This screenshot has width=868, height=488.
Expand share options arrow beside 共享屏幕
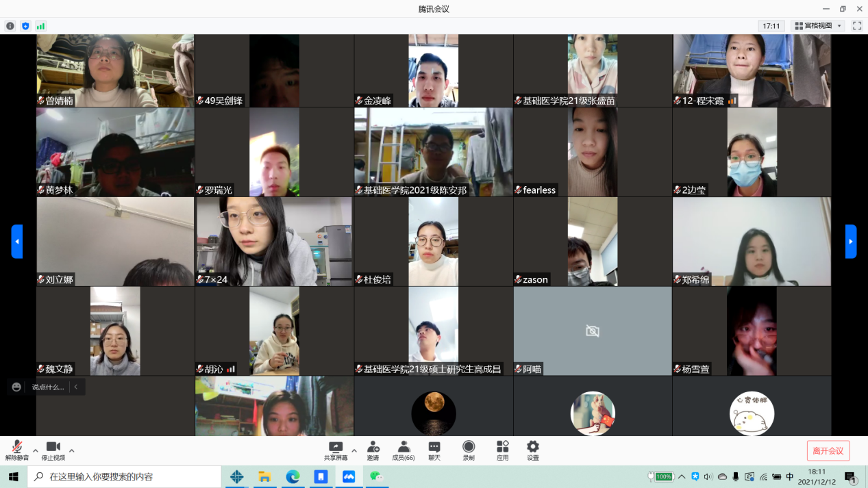[x=354, y=451]
